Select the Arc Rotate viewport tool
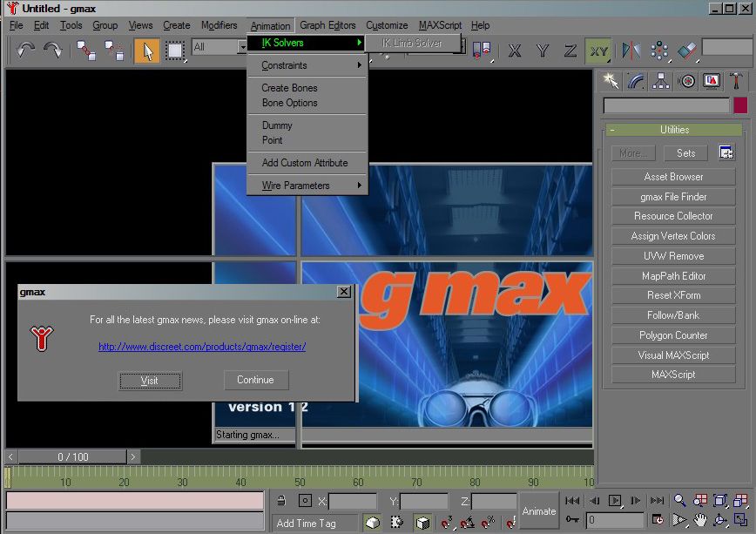Screen dimensions: 756x534 719,520
